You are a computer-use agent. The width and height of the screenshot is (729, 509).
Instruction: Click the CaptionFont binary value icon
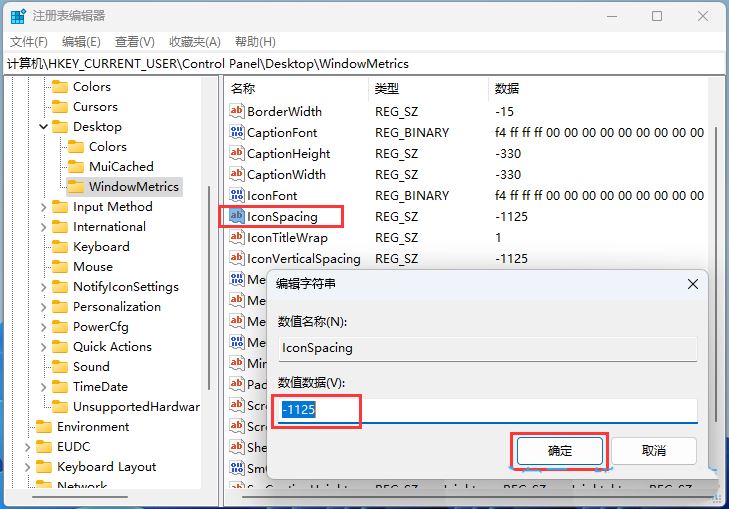[x=237, y=133]
